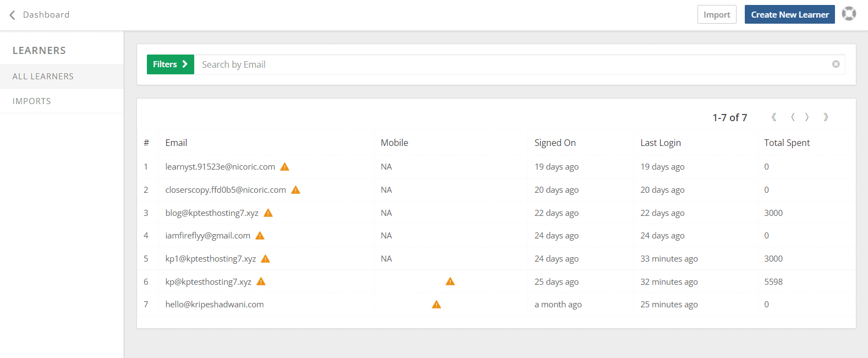The width and height of the screenshot is (868, 358).
Task: Open the All Learners section
Action: [x=43, y=77]
